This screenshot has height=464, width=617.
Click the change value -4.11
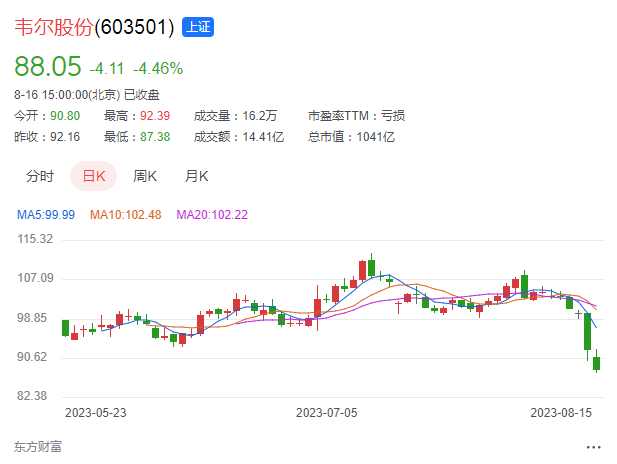(x=107, y=68)
